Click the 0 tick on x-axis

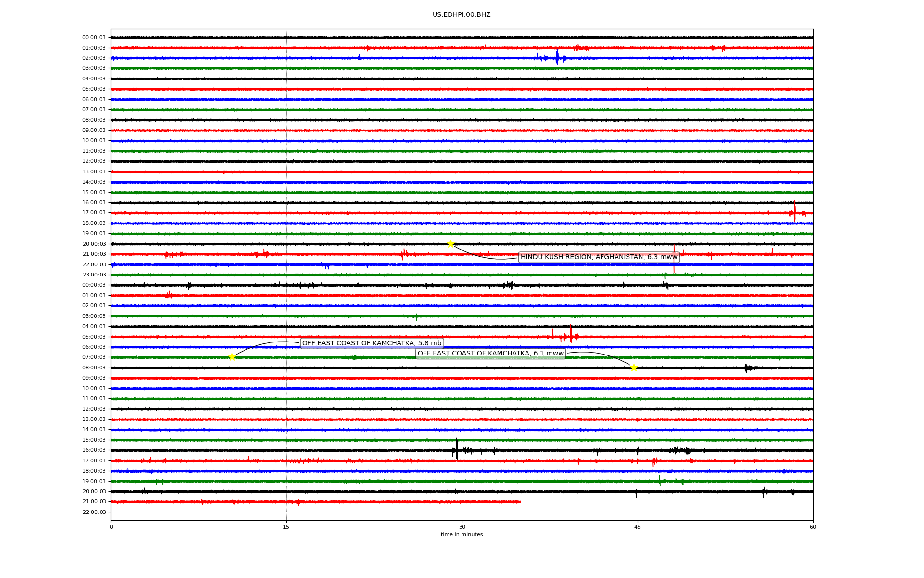click(x=111, y=527)
